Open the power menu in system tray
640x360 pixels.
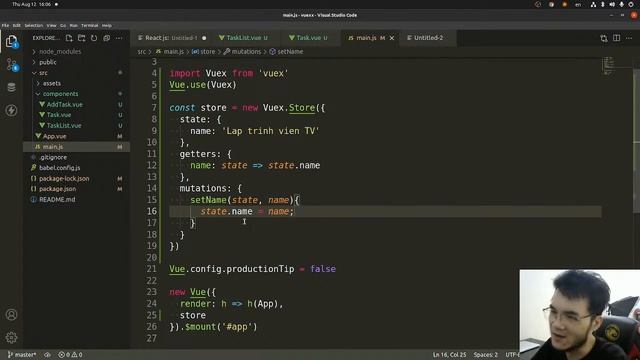pos(631,4)
